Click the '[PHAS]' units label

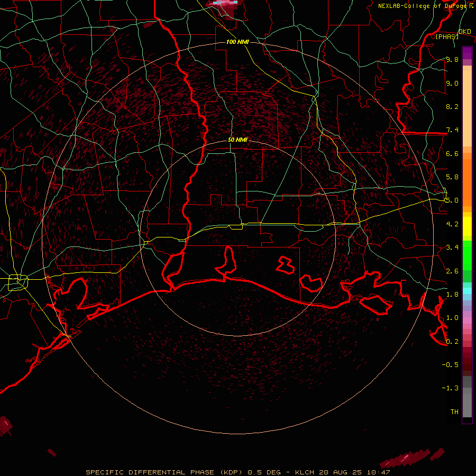coord(447,36)
